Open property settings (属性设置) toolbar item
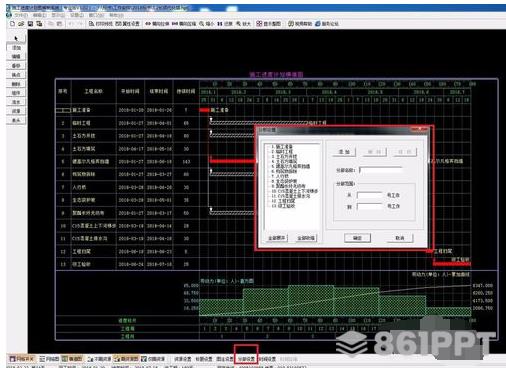The height and width of the screenshot is (368, 506). pos(127,24)
